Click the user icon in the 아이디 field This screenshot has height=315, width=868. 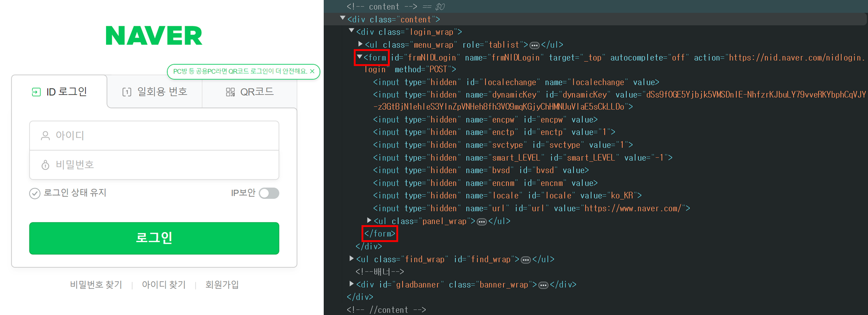coord(45,136)
